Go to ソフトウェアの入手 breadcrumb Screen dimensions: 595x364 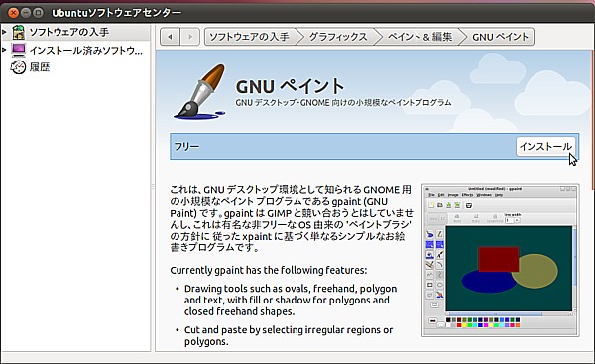click(249, 37)
